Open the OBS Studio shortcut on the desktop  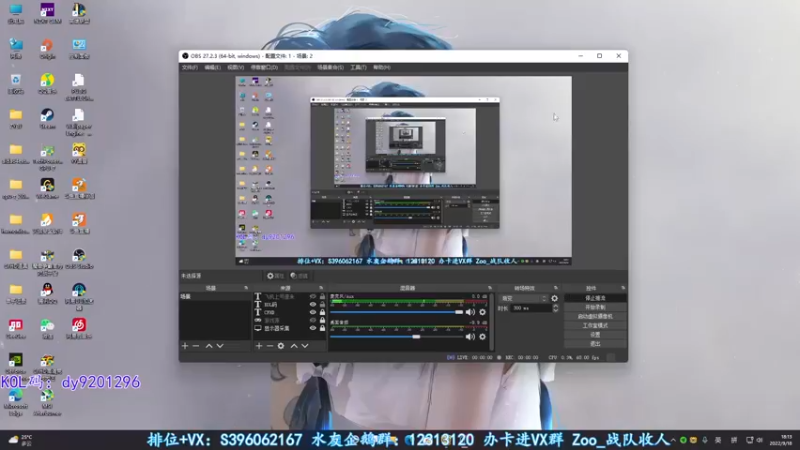tap(79, 259)
